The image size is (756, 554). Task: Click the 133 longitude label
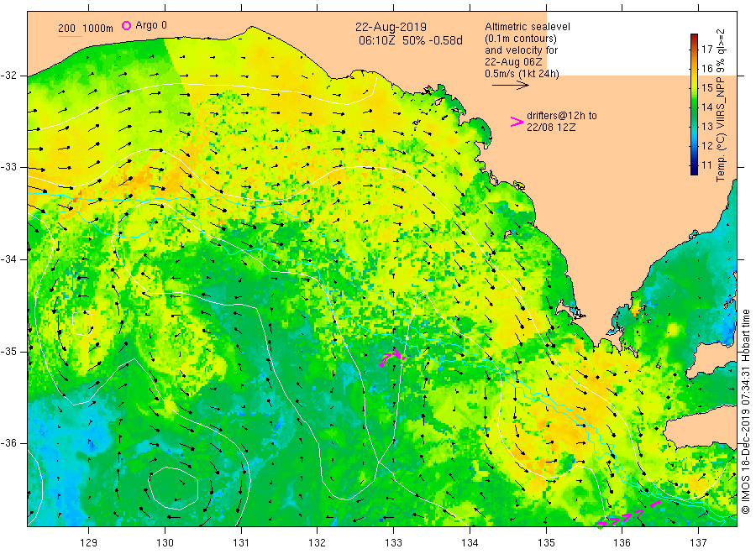393,543
